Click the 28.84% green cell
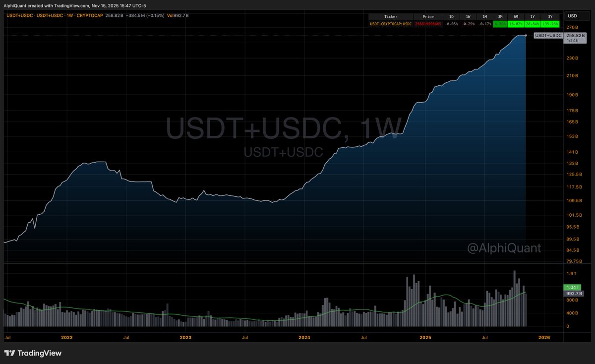 [533, 23]
